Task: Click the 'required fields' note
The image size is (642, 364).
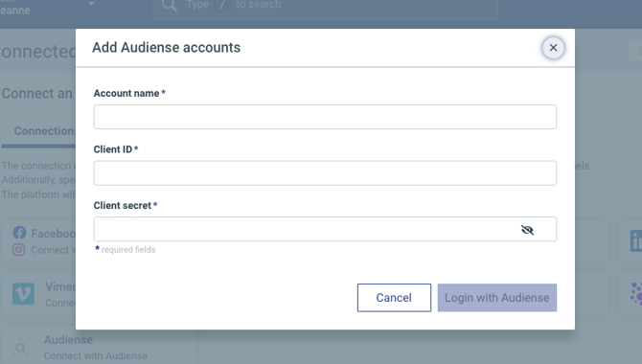Action: click(128, 250)
